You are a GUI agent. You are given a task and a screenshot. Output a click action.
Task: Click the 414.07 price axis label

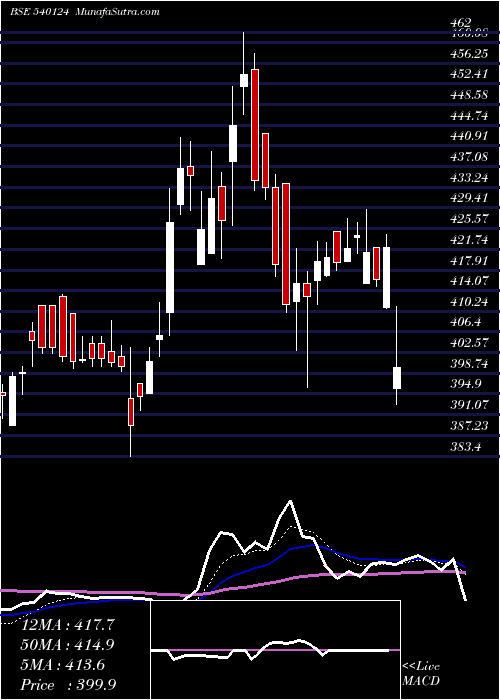pyautogui.click(x=469, y=281)
